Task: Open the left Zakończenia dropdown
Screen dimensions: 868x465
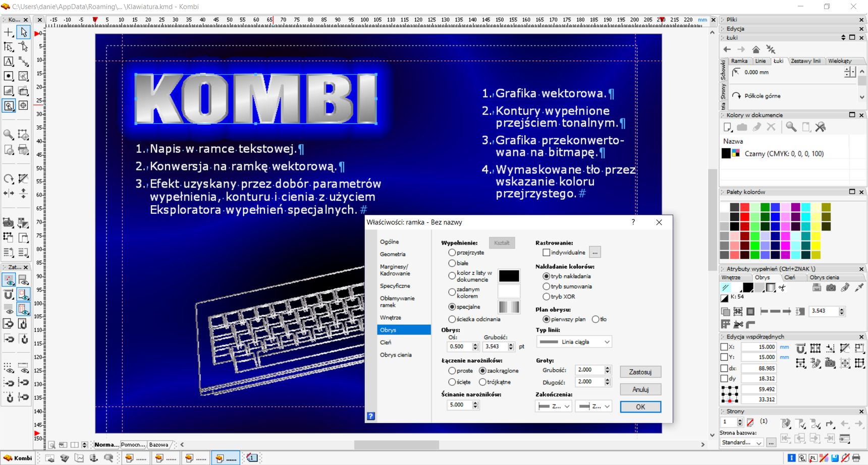Action: coord(554,406)
